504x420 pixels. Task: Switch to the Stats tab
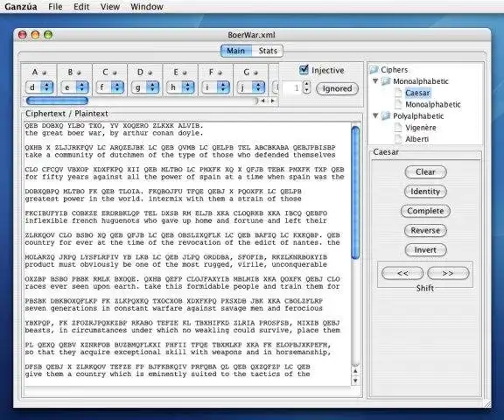click(268, 51)
